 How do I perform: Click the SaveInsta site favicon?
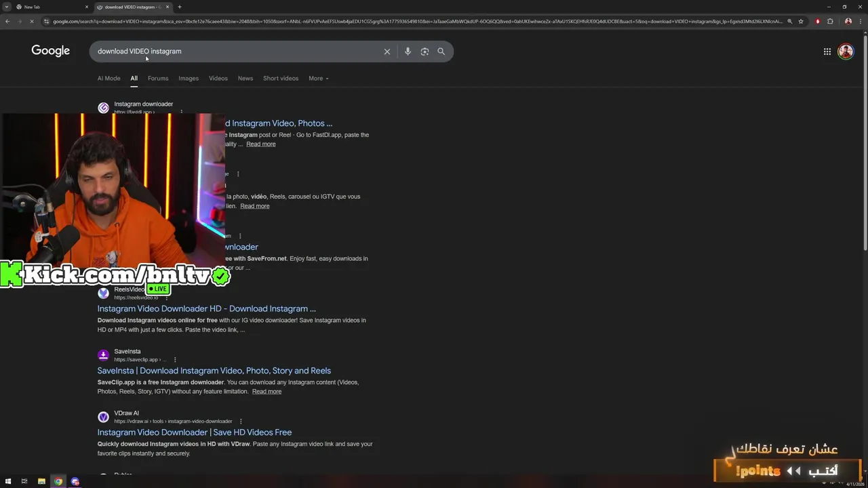103,355
